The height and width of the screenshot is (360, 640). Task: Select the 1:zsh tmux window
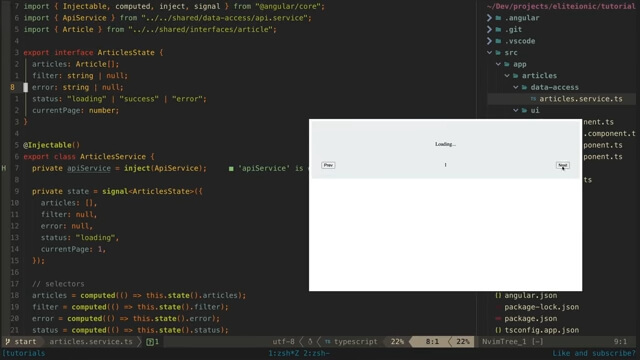coord(283,353)
